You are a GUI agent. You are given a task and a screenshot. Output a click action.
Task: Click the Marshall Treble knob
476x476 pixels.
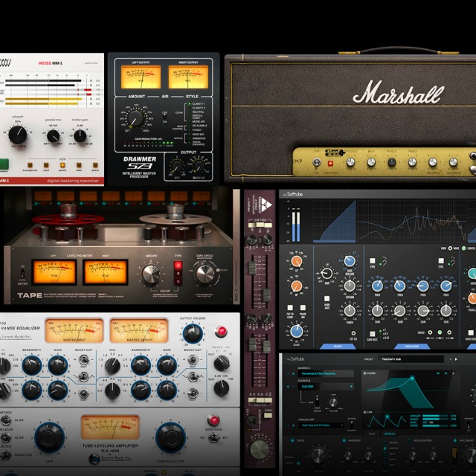point(412,162)
